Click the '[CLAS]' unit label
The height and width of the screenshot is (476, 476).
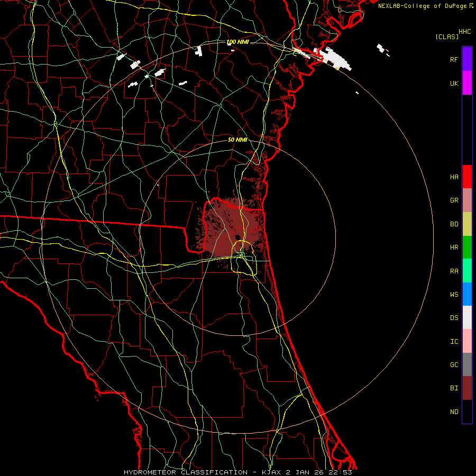[x=447, y=36]
